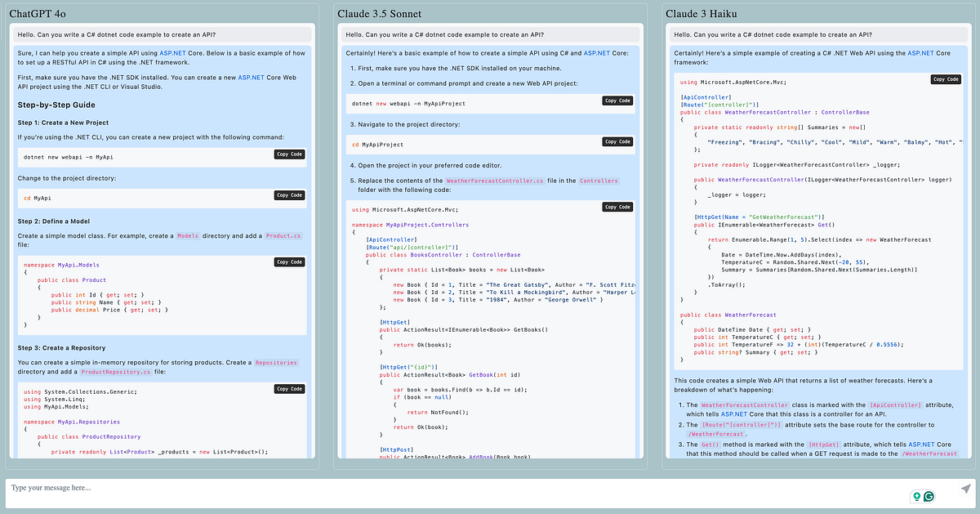
Task: Click the Claude 3 Haiku panel title
Action: [702, 13]
